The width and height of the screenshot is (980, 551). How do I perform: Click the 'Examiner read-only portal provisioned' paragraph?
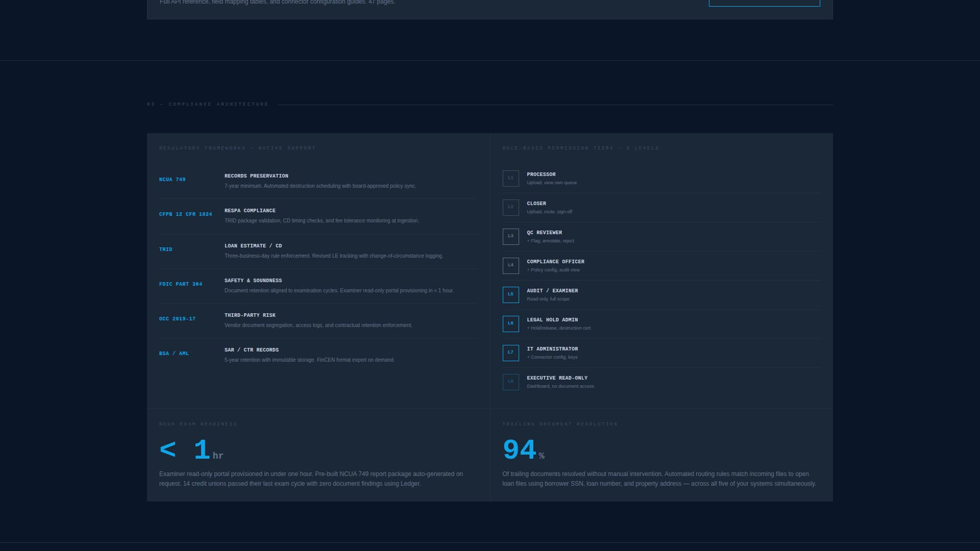click(311, 479)
